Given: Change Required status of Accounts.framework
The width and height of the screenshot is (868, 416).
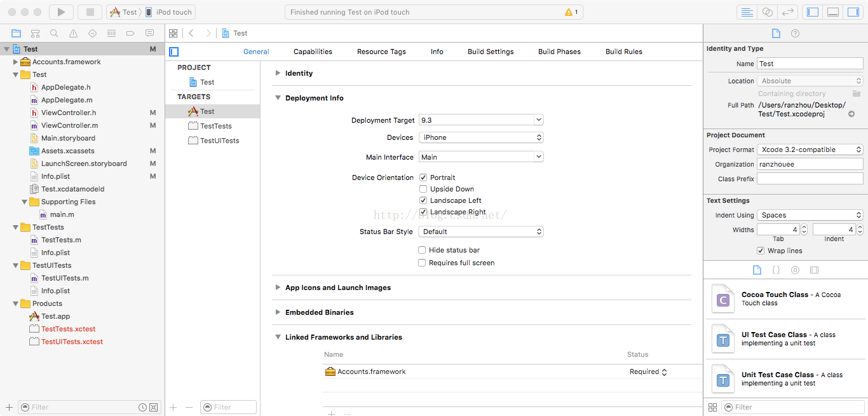Looking at the screenshot, I should click(x=648, y=371).
